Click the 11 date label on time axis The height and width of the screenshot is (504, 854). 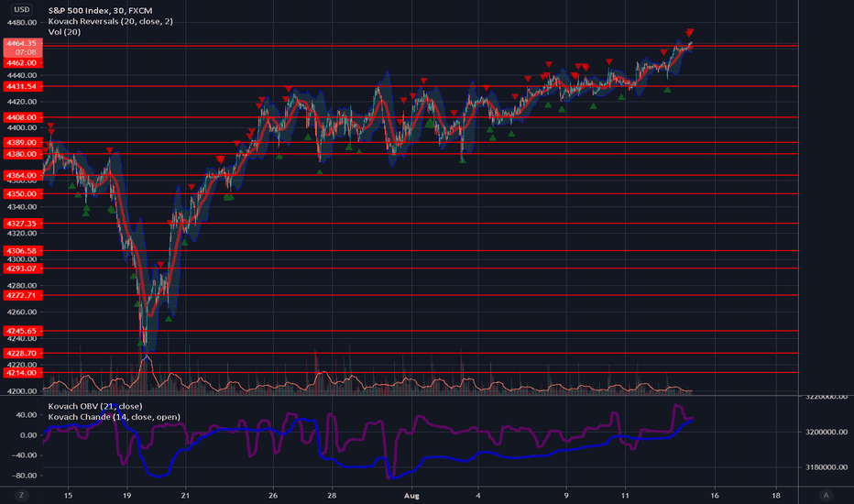pyautogui.click(x=625, y=495)
